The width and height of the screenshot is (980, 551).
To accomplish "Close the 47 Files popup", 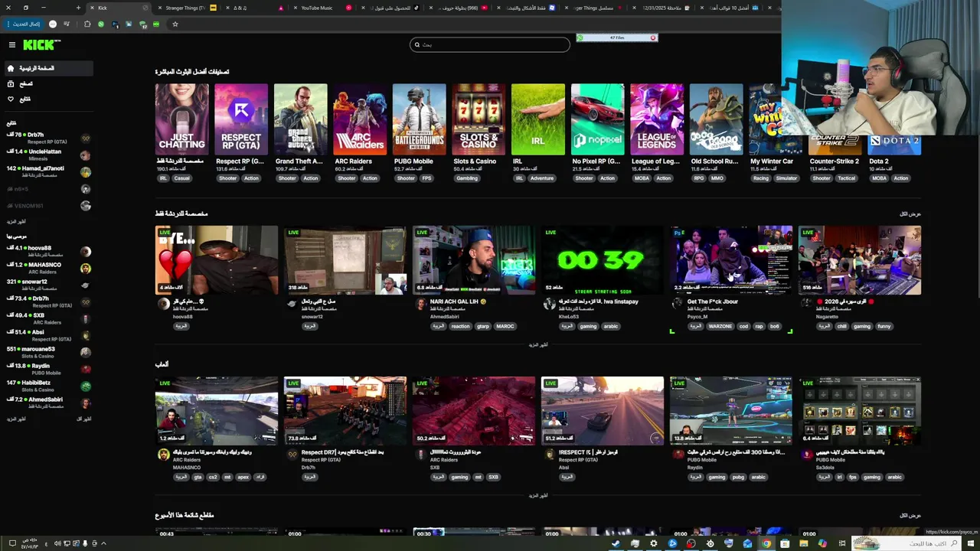I will tap(653, 37).
